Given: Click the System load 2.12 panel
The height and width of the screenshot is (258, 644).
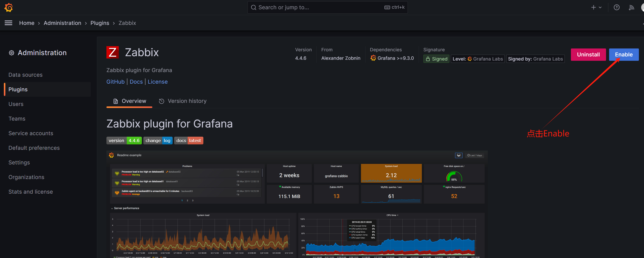Looking at the screenshot, I should (391, 173).
